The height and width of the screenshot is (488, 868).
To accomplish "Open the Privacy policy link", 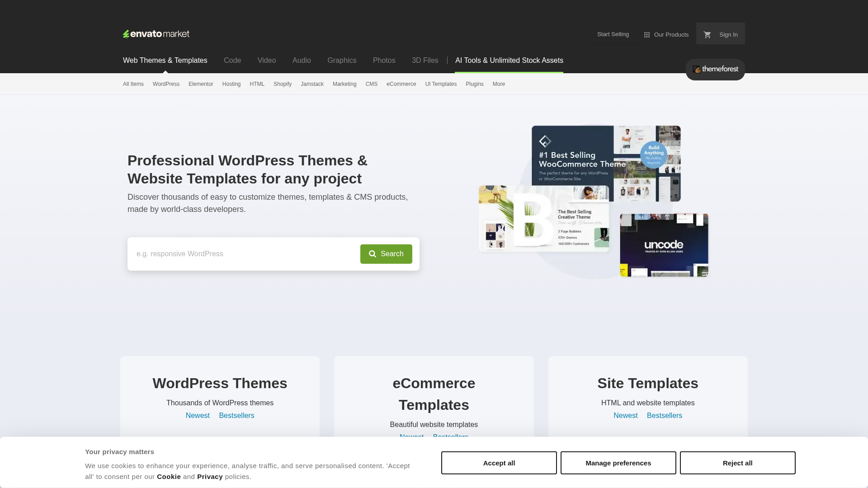I will (210, 477).
